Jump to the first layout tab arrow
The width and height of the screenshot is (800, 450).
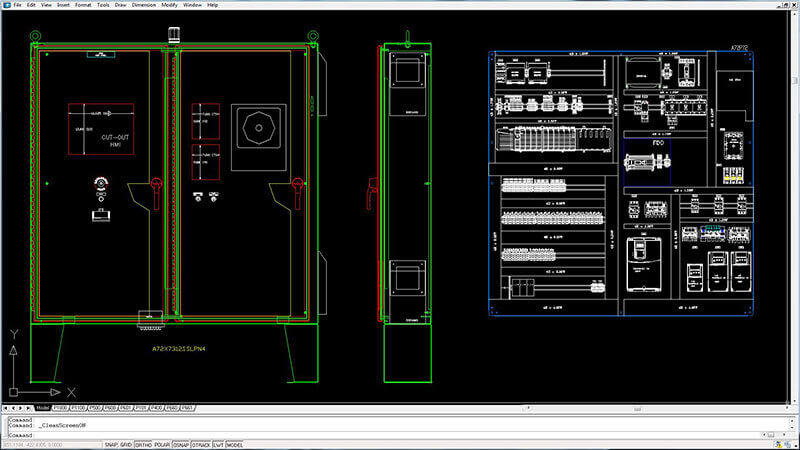6,408
